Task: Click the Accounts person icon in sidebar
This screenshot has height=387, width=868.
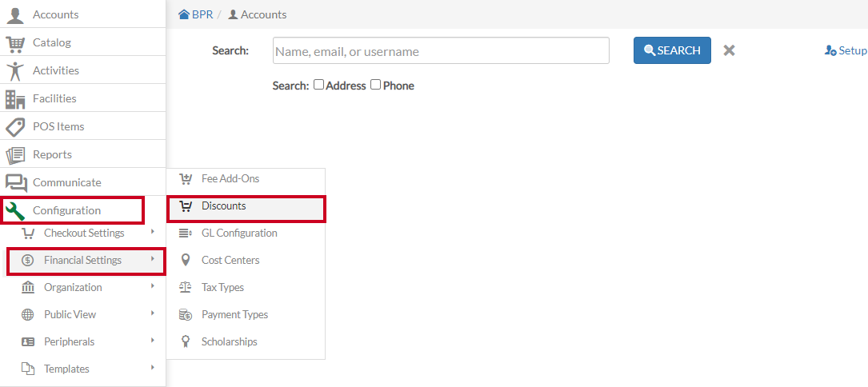Action: coord(15,14)
